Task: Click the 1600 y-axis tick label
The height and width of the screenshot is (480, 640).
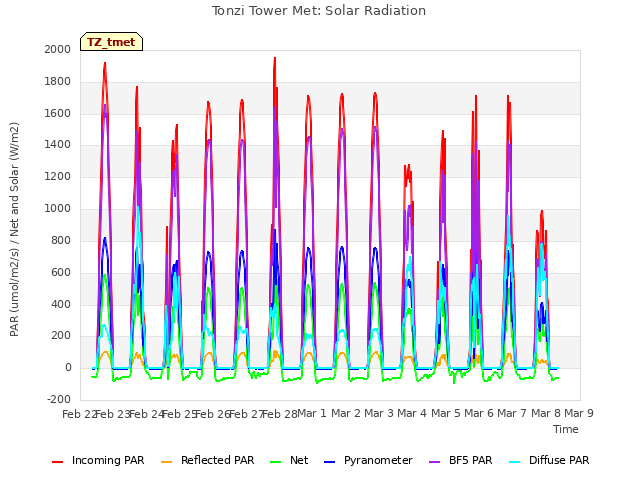Action: pos(58,113)
